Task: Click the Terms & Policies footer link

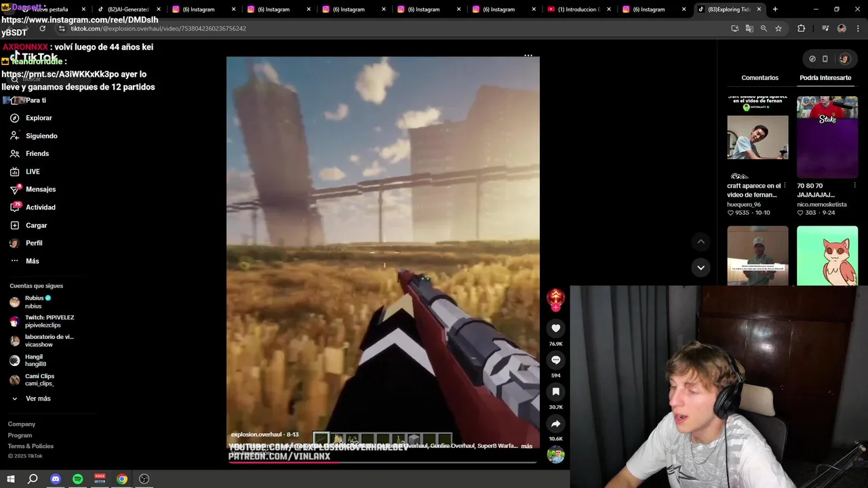Action: point(31,446)
